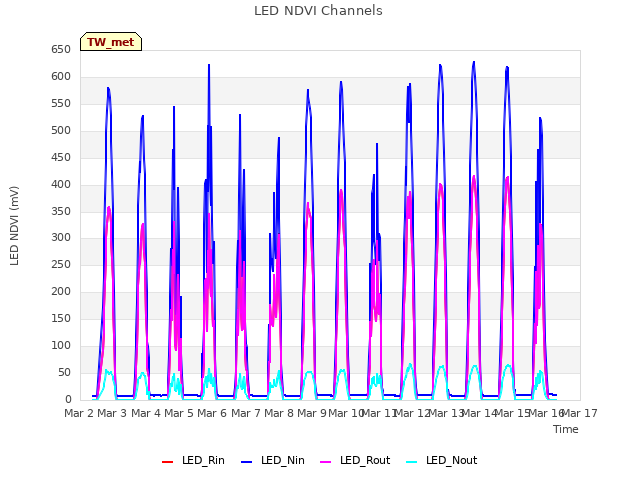Click the 50 y-axis tick label
The height and width of the screenshot is (480, 640).
coord(64,372)
